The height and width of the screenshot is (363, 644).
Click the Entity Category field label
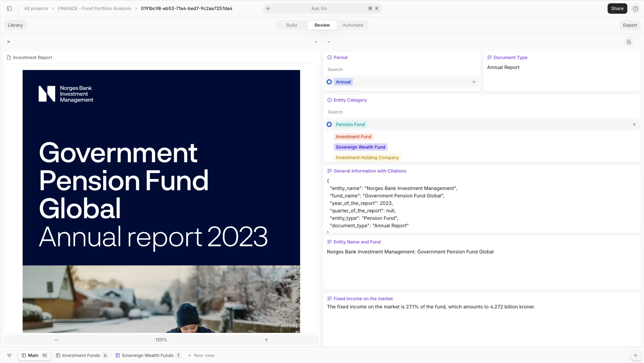click(x=350, y=100)
